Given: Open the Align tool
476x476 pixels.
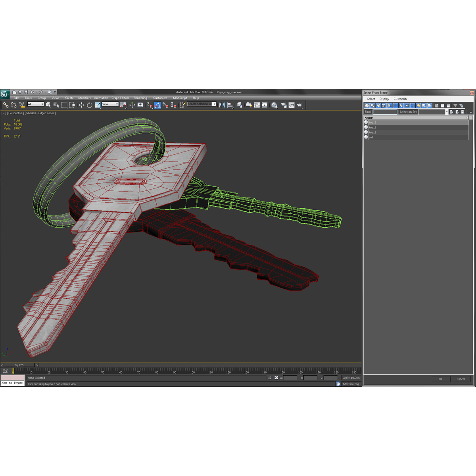Looking at the screenshot, I should tap(230, 105).
